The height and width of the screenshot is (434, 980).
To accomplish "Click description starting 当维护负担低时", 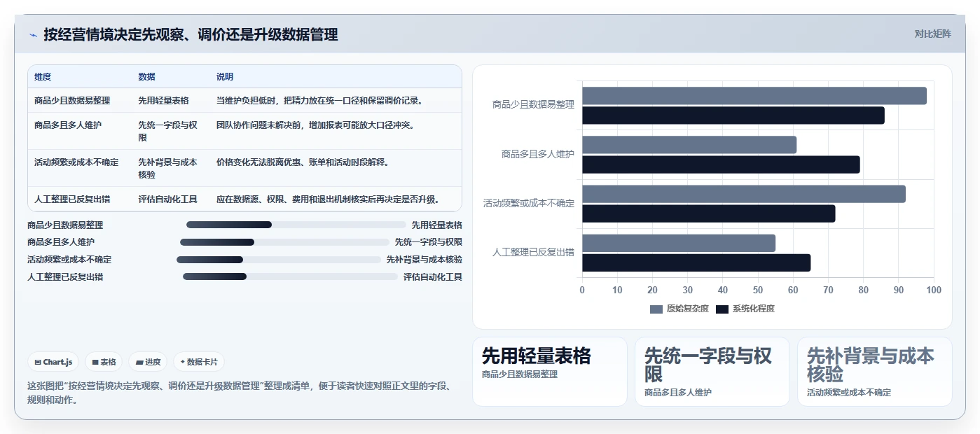I will click(319, 101).
